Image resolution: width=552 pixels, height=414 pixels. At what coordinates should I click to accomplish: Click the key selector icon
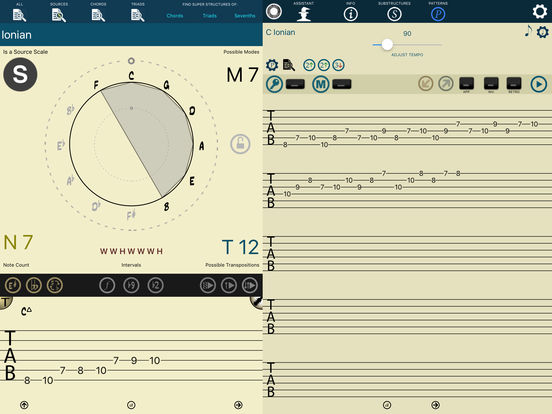[274, 84]
